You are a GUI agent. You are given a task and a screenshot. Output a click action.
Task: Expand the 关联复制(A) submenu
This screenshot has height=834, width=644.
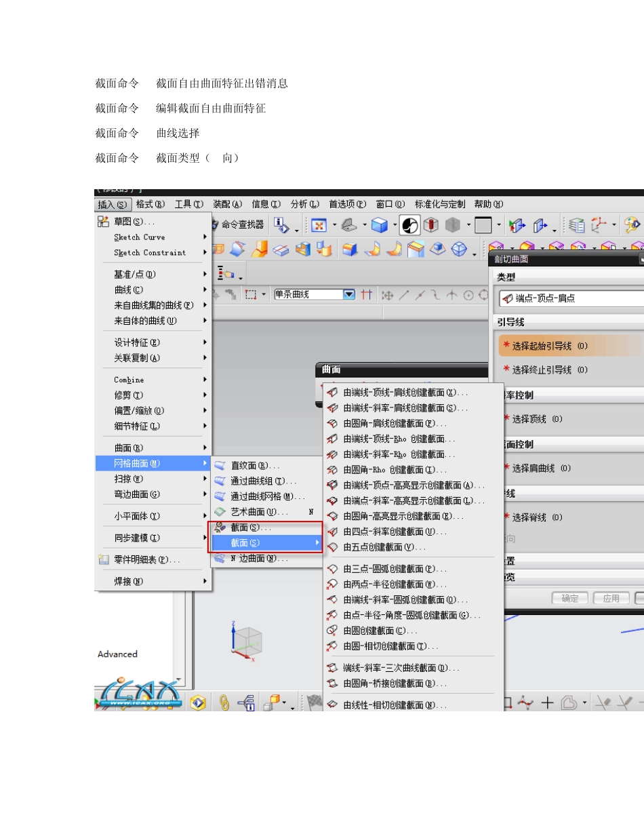pos(153,358)
